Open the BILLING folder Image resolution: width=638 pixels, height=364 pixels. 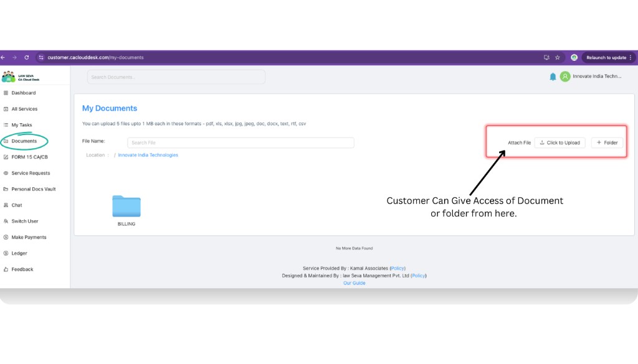point(126,205)
